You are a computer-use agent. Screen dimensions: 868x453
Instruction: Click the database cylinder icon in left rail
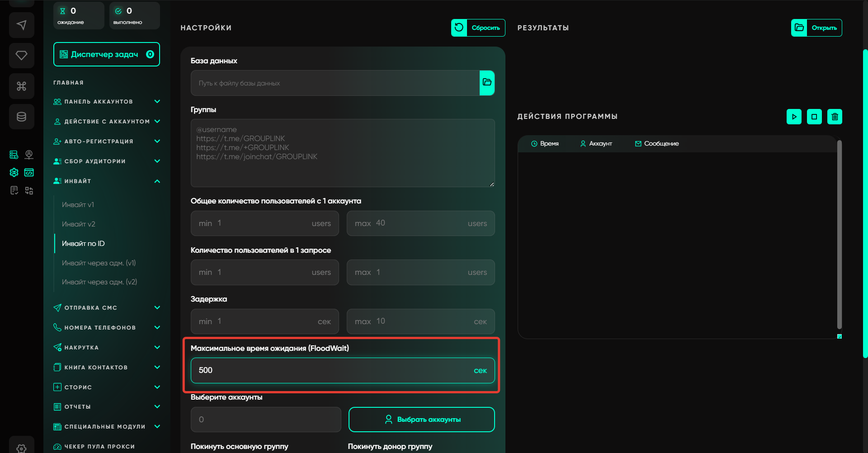pyautogui.click(x=21, y=117)
